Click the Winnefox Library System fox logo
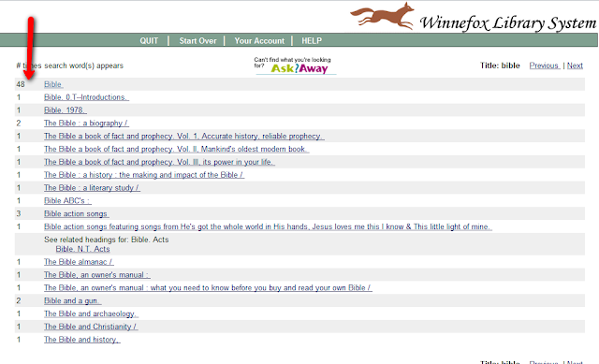This screenshot has height=364, width=599. pos(383,16)
